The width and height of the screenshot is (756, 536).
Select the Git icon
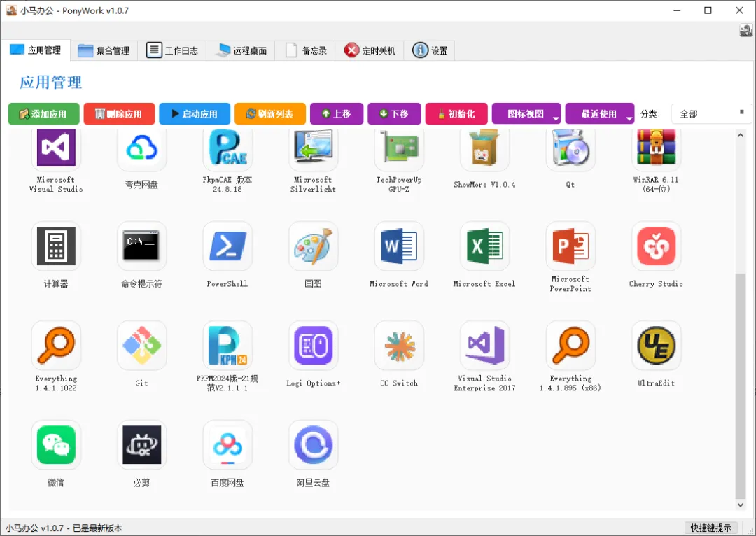click(141, 345)
